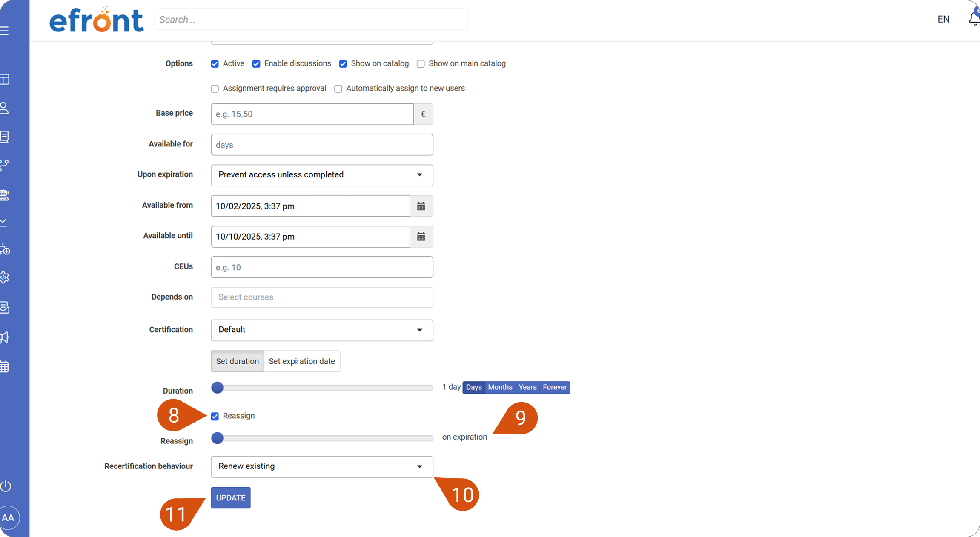
Task: Click the users icon in sidebar
Action: [5, 108]
